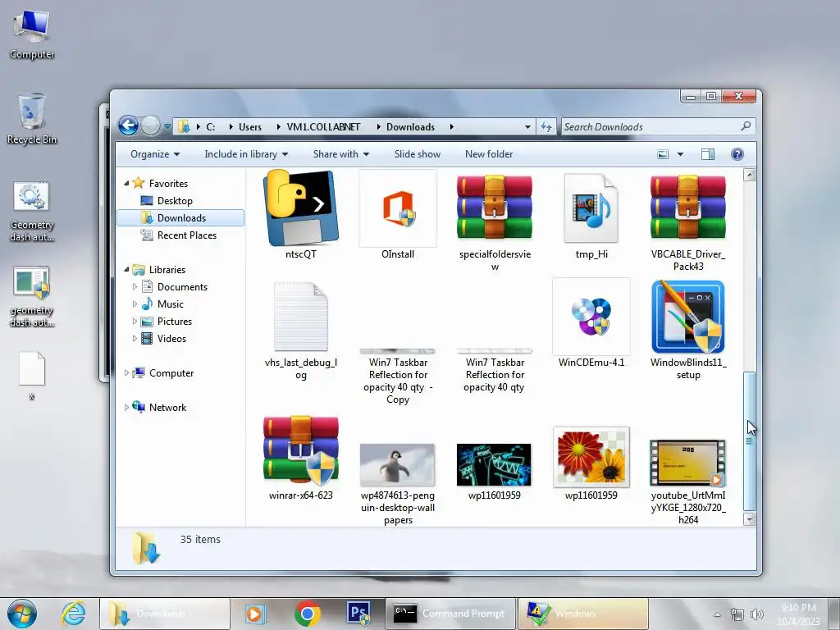Select the tmp_Hi media file icon
Screen dimensions: 840x630
[591, 208]
